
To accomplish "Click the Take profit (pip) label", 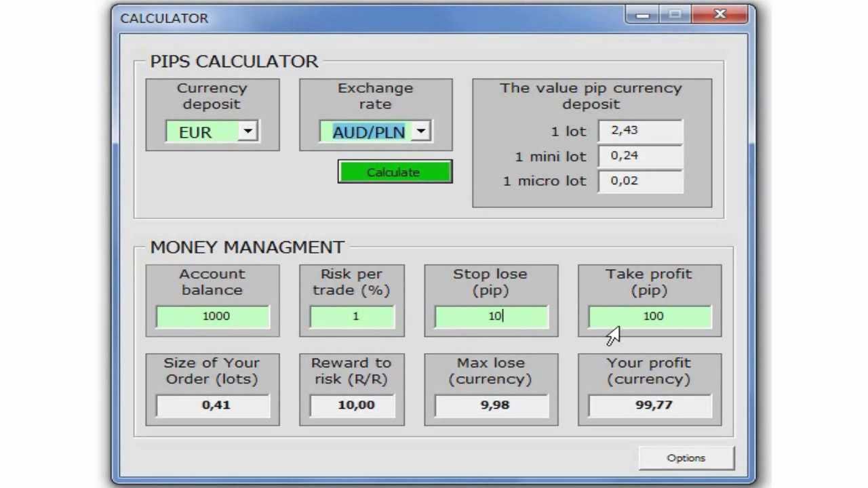I will (649, 282).
